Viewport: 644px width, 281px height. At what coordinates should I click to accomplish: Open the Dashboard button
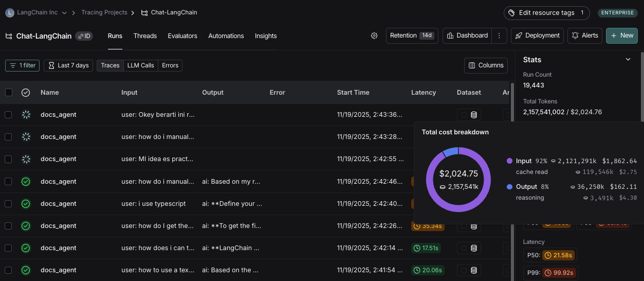[468, 36]
